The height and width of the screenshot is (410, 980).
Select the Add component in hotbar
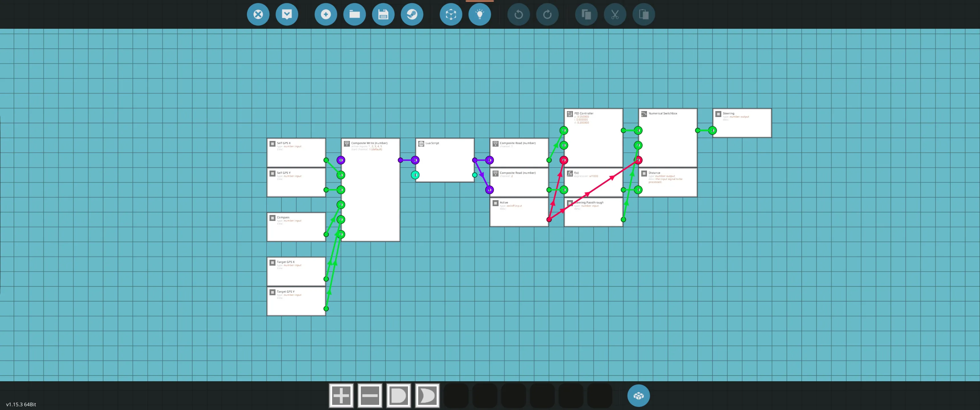[341, 395]
